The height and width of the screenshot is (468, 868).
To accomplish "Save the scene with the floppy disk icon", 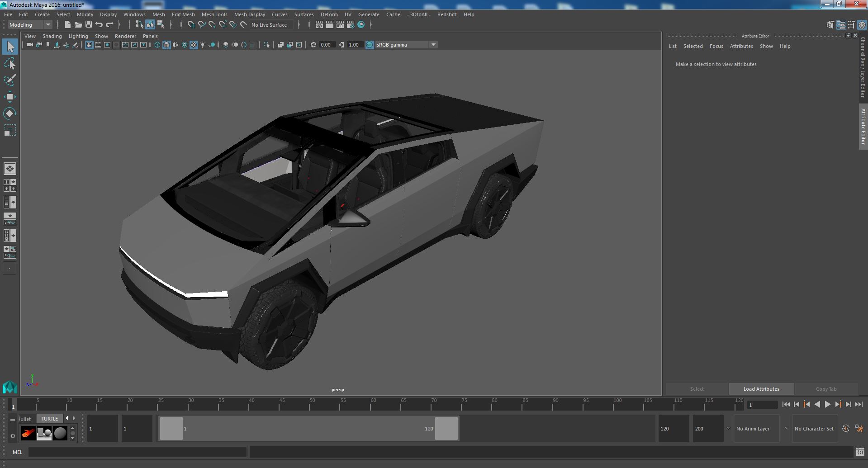I will click(x=89, y=25).
